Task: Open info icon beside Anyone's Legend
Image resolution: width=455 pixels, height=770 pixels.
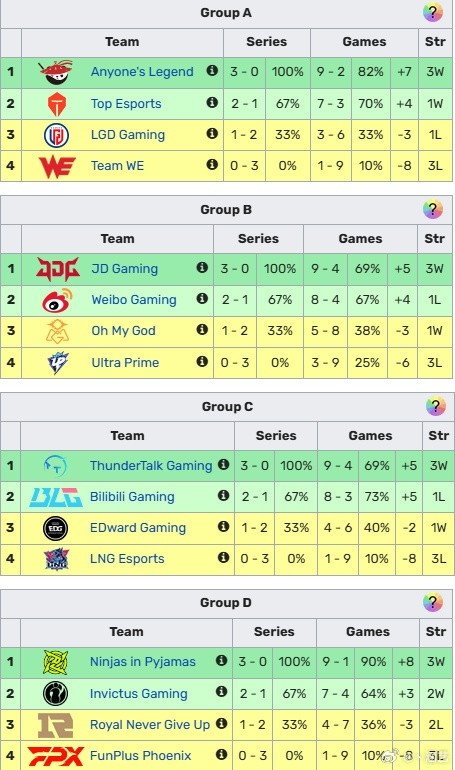Action: pos(212,70)
